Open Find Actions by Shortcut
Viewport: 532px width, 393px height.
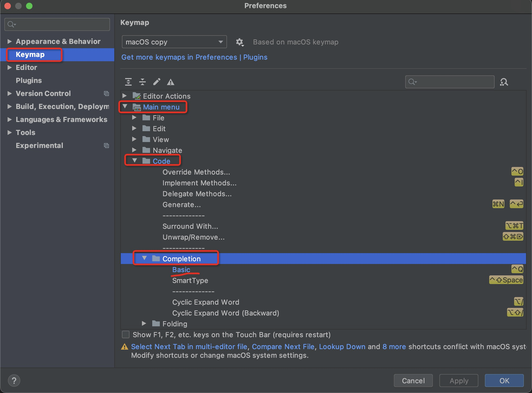tap(504, 82)
